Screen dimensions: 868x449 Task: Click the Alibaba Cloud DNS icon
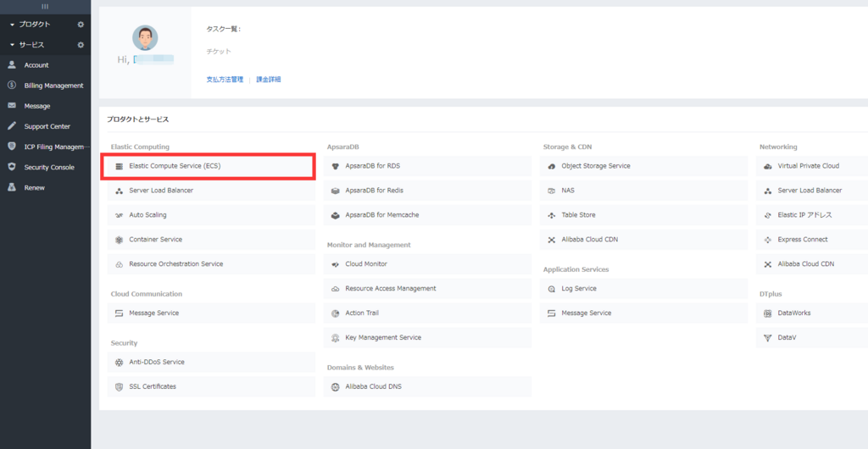pyautogui.click(x=335, y=387)
